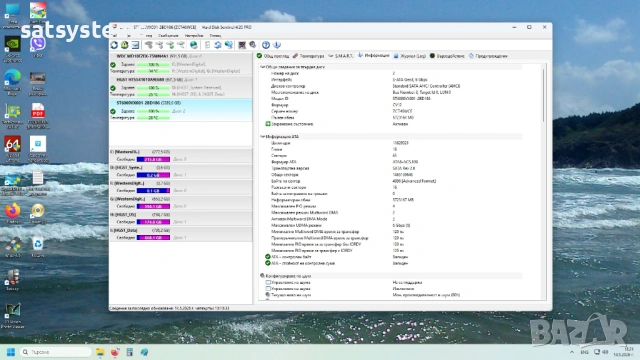Open the Disk Performance tab
The image size is (640, 360).
447,56
